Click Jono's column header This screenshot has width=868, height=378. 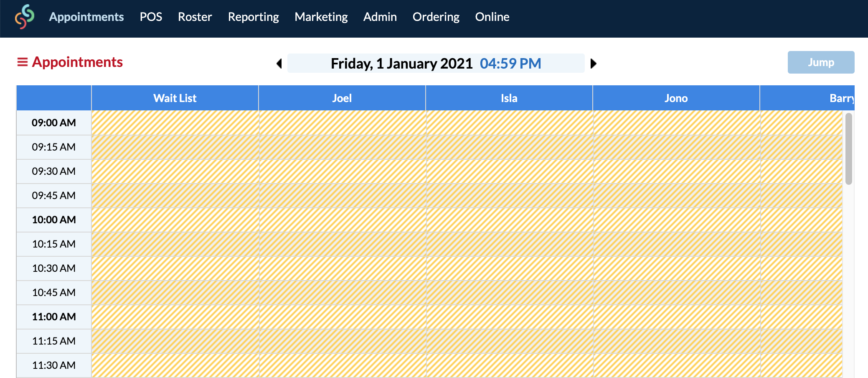click(x=676, y=98)
